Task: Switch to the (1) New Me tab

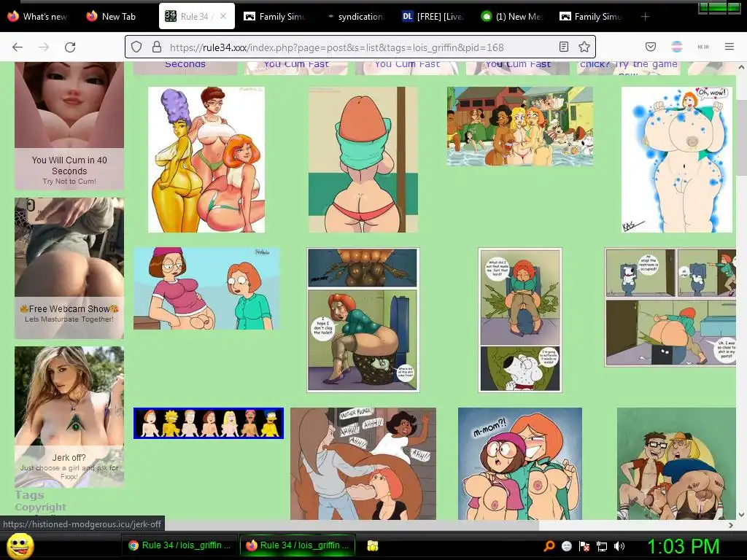Action: [511, 17]
